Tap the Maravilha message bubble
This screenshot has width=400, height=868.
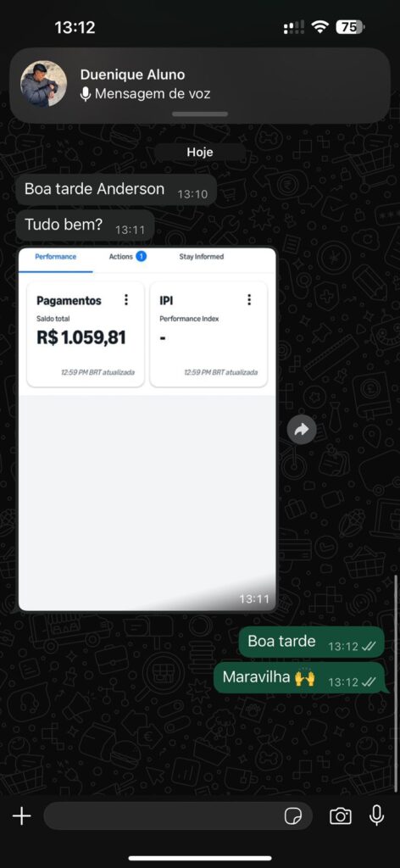point(299,677)
